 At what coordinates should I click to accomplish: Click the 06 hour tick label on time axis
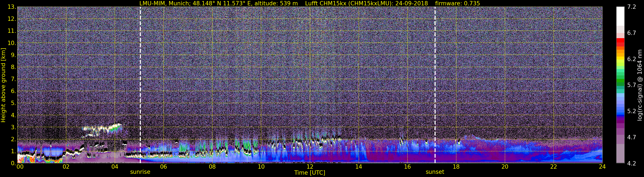coord(164,167)
